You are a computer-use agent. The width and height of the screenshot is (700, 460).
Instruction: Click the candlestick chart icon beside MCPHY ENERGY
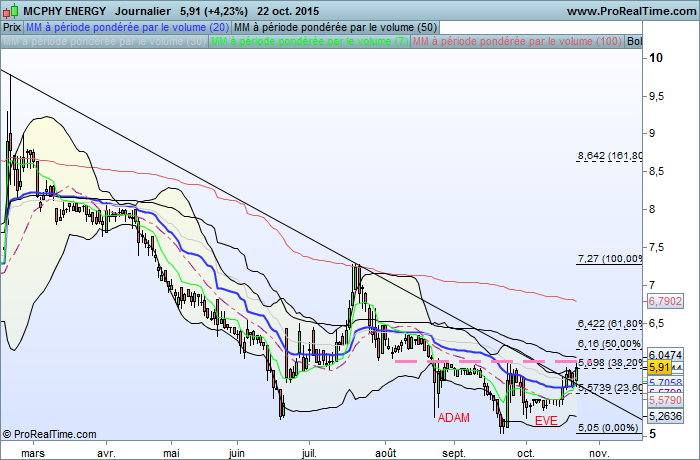(x=12, y=11)
